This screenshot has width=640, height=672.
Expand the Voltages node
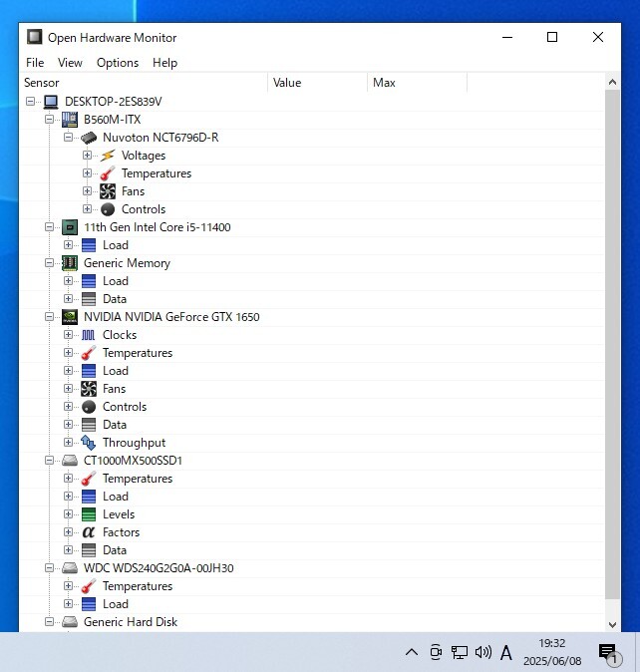(87, 156)
